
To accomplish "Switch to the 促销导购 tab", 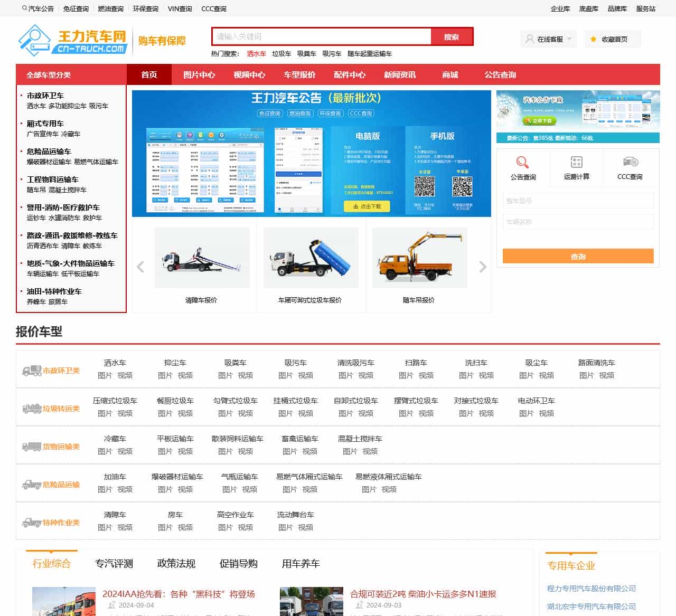I will click(x=237, y=564).
